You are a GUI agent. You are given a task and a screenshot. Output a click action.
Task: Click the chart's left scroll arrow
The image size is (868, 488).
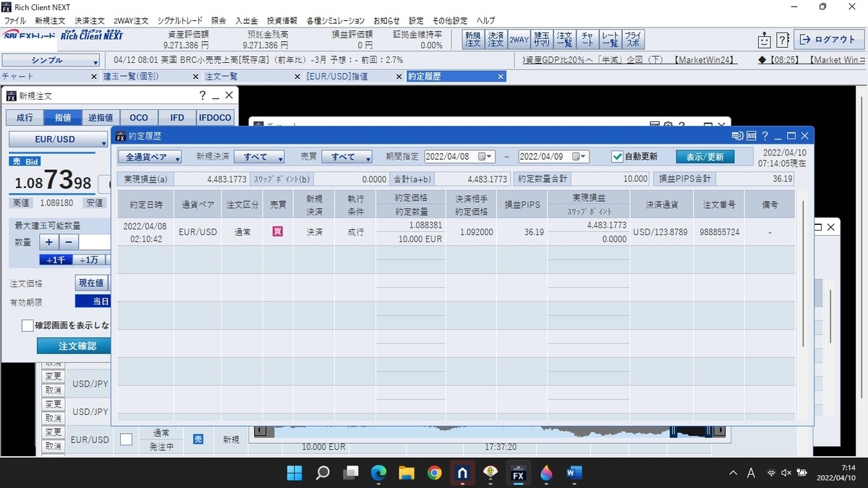[x=260, y=432]
